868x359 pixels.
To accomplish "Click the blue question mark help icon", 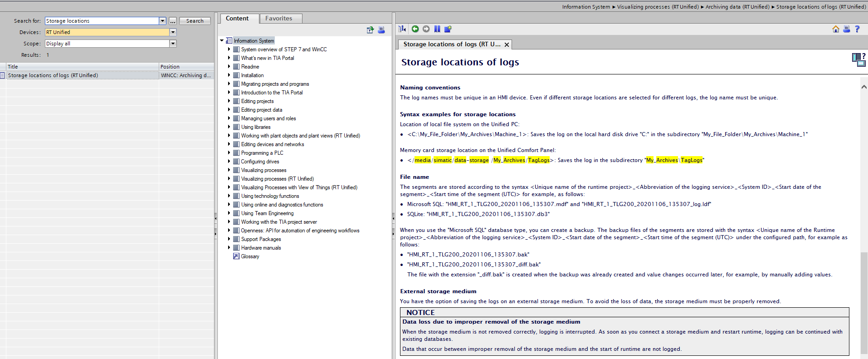I will click(x=857, y=29).
